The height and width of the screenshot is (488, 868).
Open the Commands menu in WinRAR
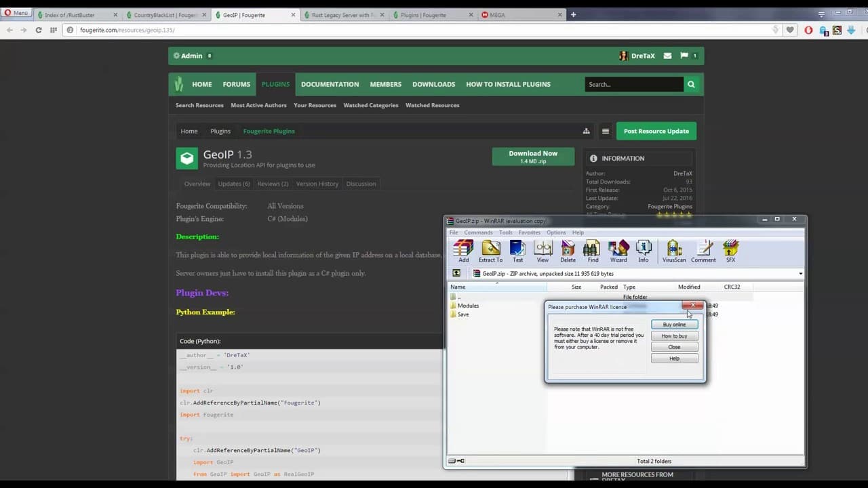(478, 232)
